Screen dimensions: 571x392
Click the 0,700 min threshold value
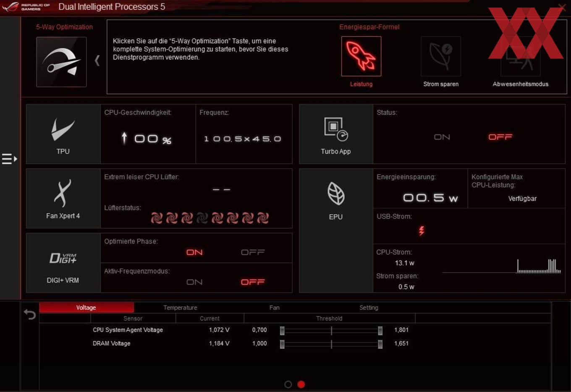[x=259, y=330]
